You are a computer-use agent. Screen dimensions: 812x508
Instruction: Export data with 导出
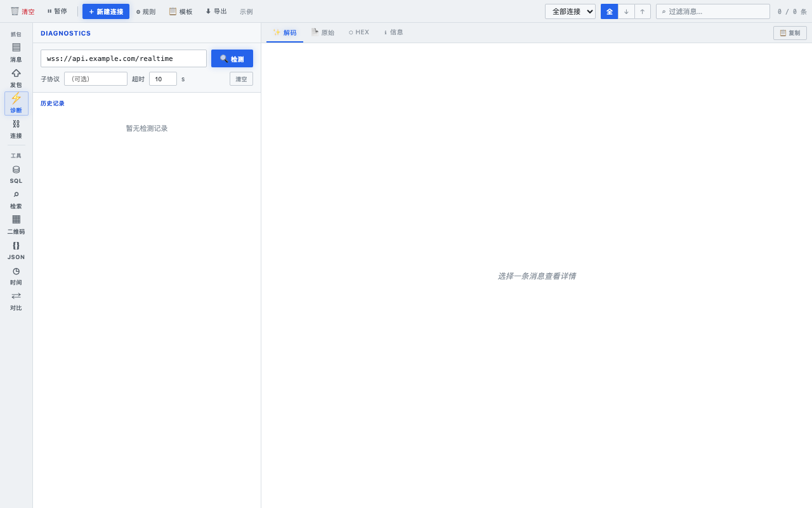point(216,11)
